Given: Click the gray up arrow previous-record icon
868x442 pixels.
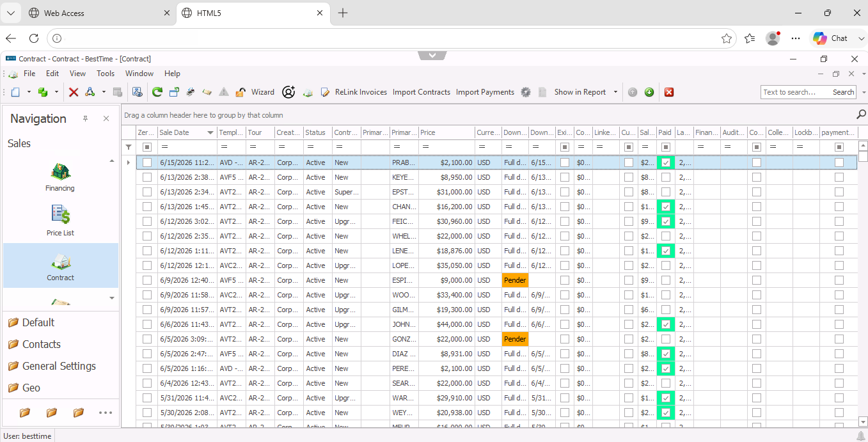Looking at the screenshot, I should (633, 92).
